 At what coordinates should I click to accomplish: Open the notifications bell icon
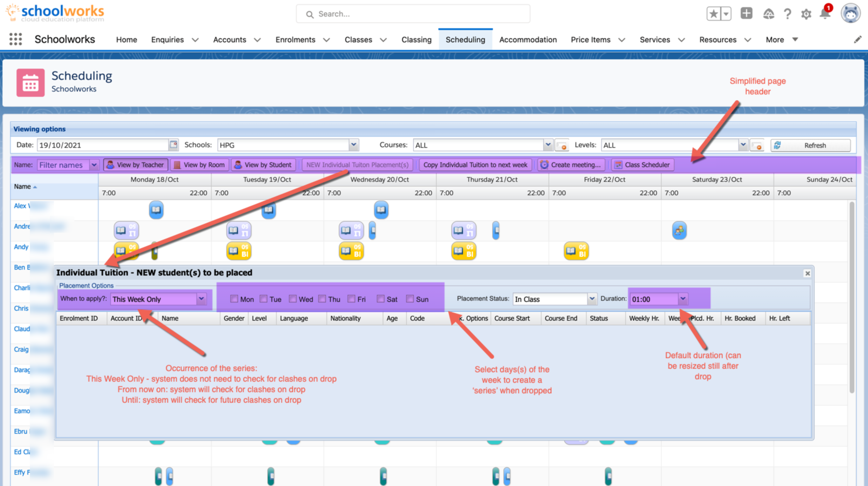point(825,14)
